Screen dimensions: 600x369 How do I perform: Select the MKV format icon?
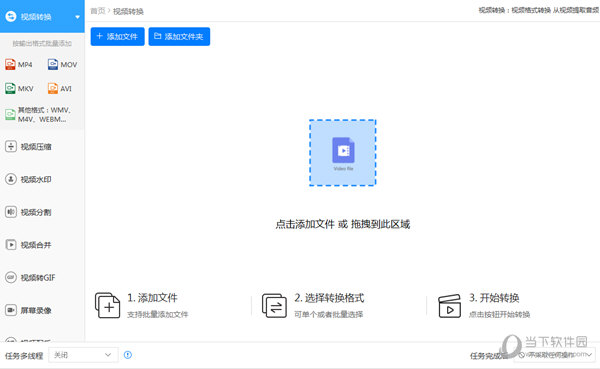(10, 88)
